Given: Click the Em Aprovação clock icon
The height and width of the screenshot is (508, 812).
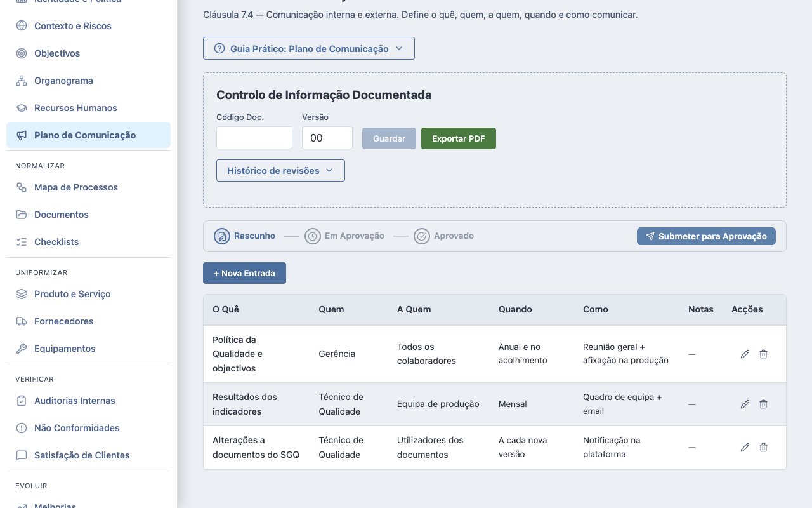Looking at the screenshot, I should point(312,236).
